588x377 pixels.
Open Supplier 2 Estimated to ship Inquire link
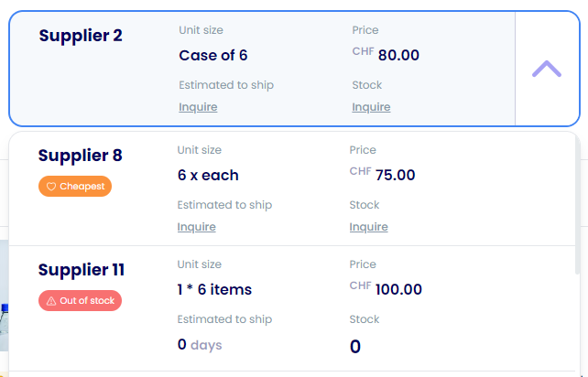pyautogui.click(x=198, y=107)
